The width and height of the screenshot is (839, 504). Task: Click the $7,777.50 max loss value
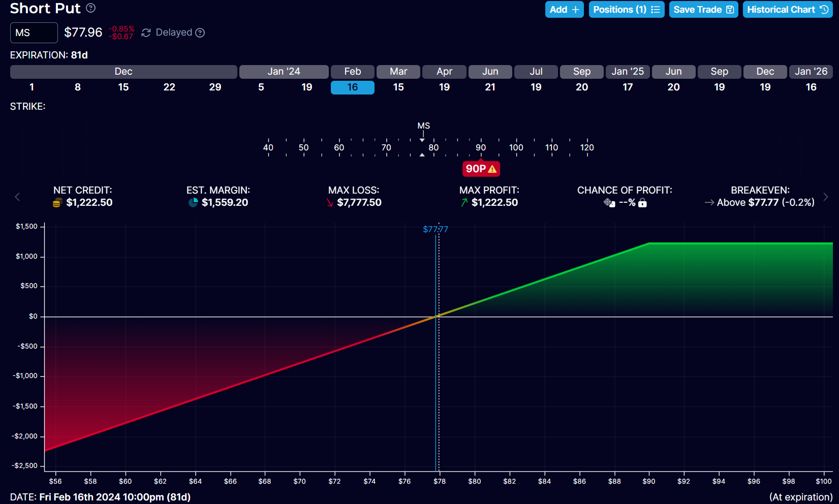[359, 203]
